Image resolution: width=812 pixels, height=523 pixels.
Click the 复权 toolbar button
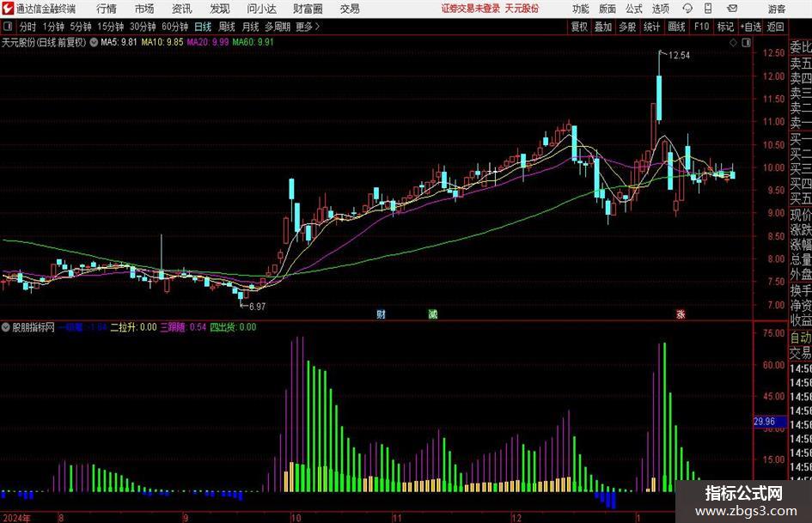pos(579,27)
